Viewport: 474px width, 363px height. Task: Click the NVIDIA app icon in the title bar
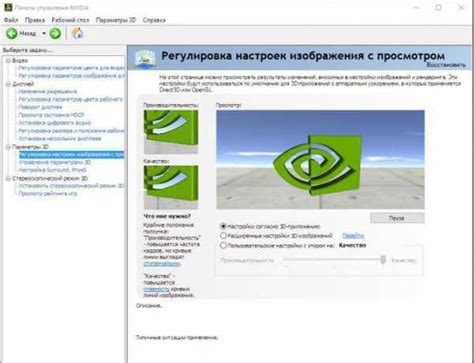(8, 7)
